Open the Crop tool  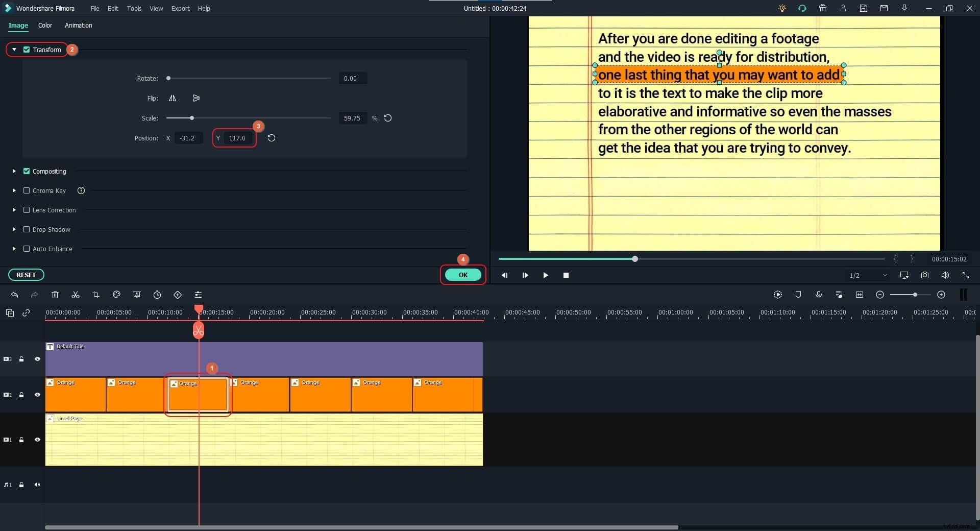tap(95, 295)
